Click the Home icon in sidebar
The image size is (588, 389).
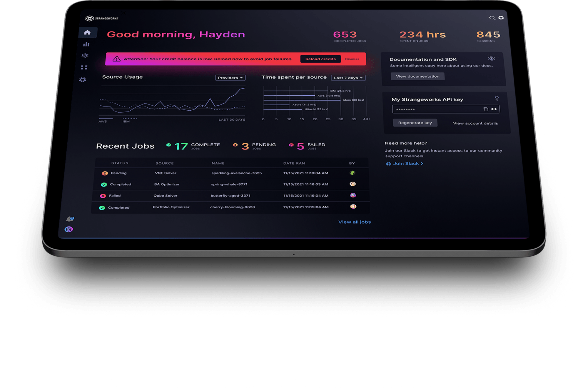tap(87, 32)
